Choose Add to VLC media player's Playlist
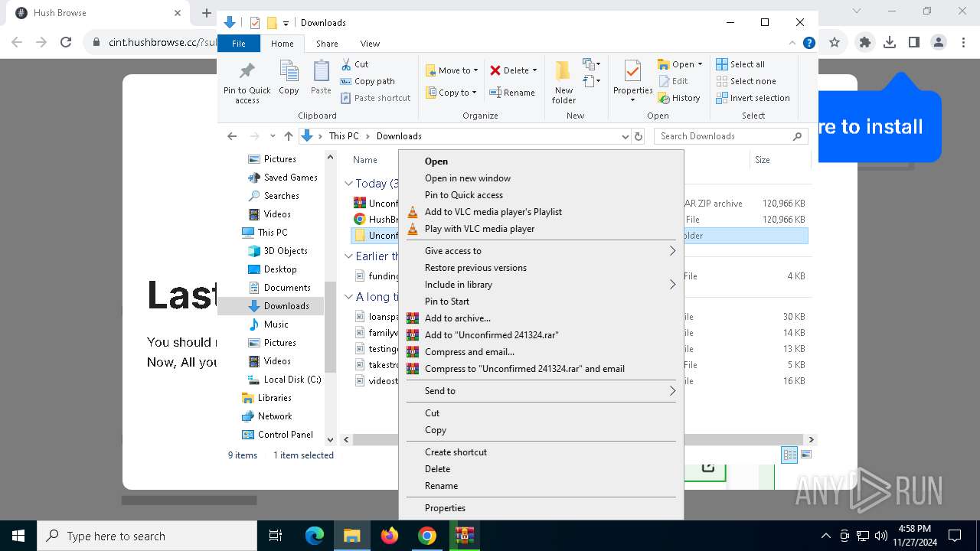This screenshot has height=551, width=980. coord(541,212)
